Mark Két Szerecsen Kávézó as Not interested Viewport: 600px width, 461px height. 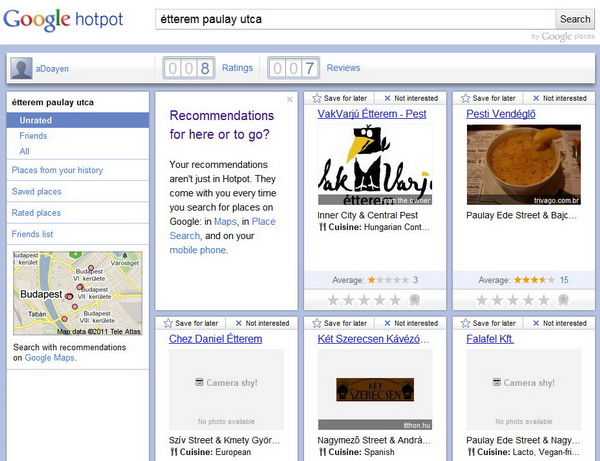click(x=411, y=323)
